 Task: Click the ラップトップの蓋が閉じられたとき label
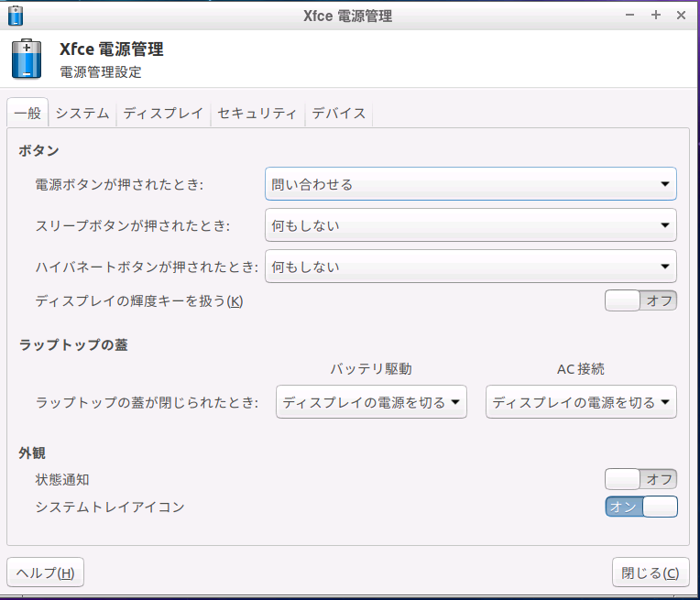pyautogui.click(x=147, y=402)
